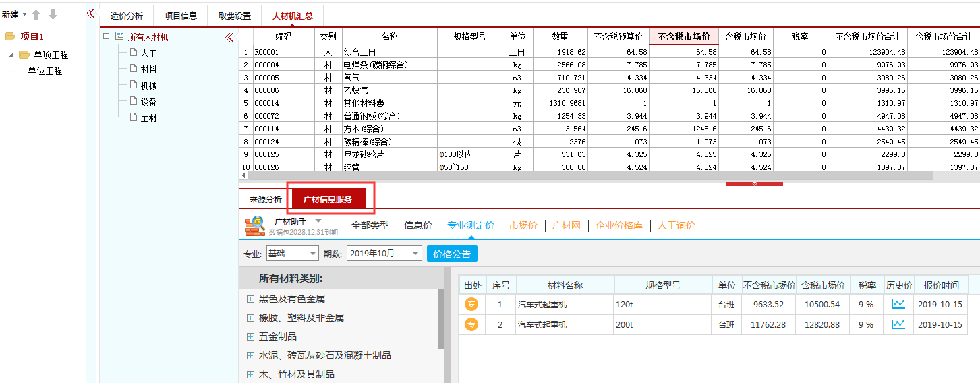Click the 广材助手 logo icon

click(254, 226)
